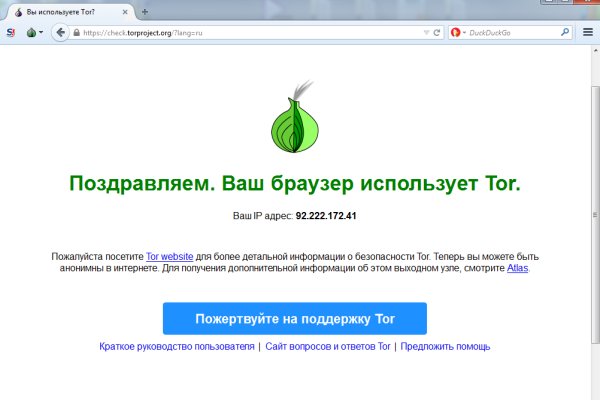Click the padlock site security icon
Image resolution: width=600 pixels, height=400 pixels.
tap(76, 32)
